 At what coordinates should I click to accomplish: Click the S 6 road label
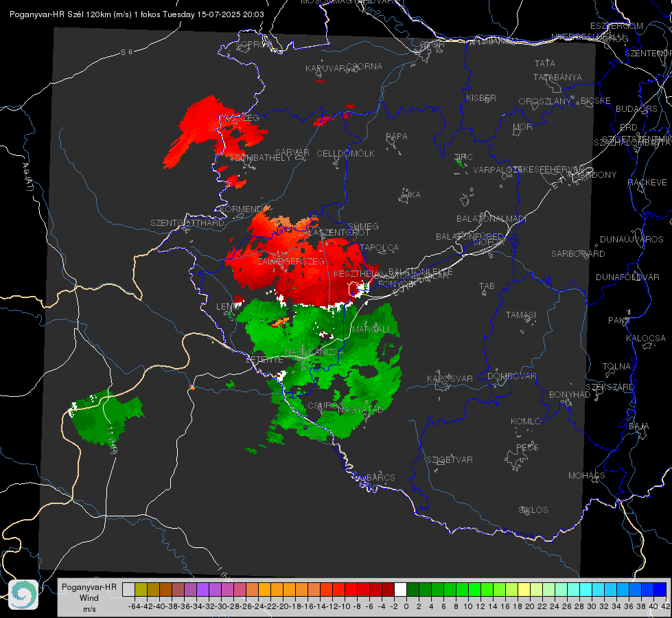[x=126, y=52]
